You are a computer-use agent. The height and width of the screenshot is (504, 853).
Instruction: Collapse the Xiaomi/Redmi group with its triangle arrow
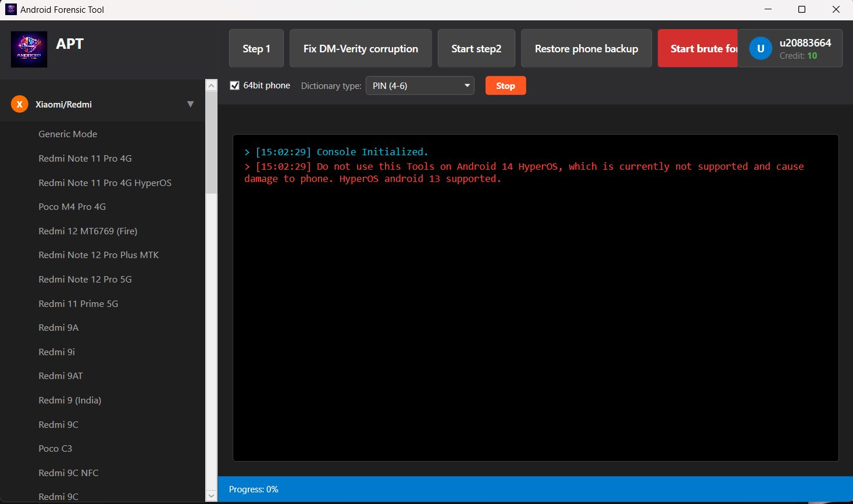190,105
